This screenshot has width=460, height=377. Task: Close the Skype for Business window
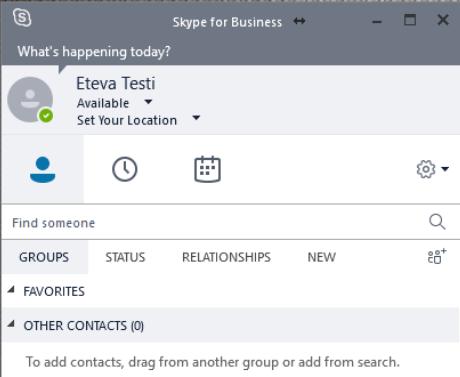[443, 20]
